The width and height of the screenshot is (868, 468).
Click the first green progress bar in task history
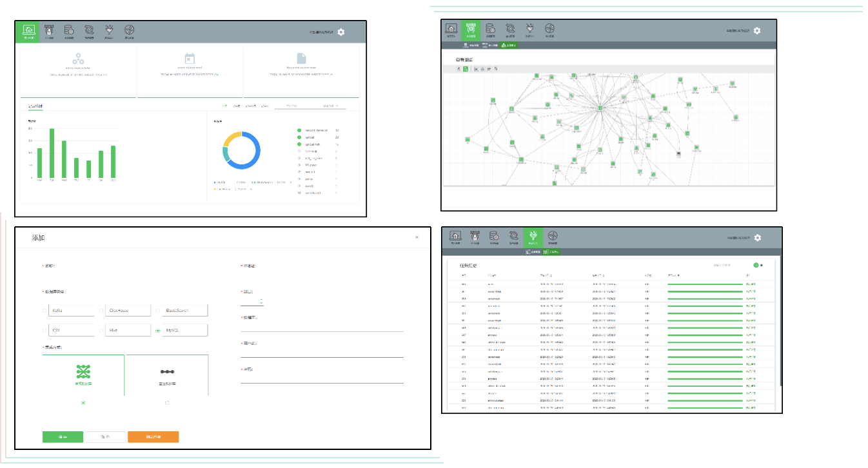click(705, 284)
